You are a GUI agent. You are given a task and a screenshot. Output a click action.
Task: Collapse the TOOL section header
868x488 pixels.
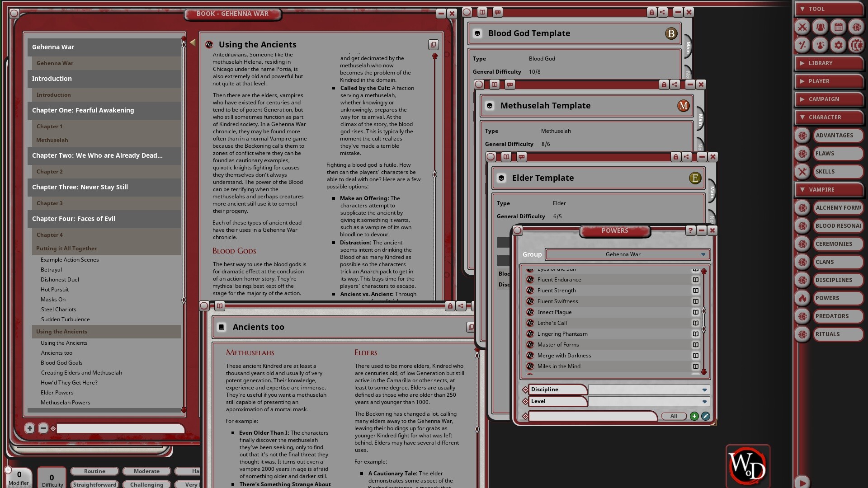click(x=829, y=9)
